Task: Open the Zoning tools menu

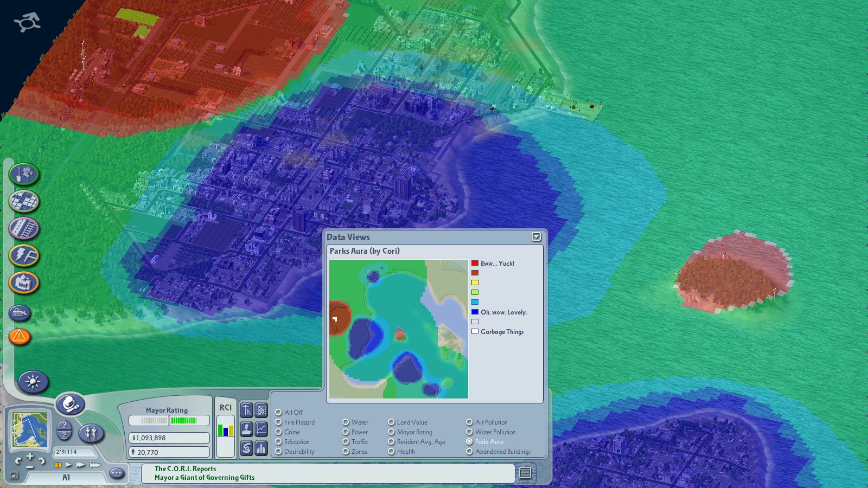Action: [24, 201]
